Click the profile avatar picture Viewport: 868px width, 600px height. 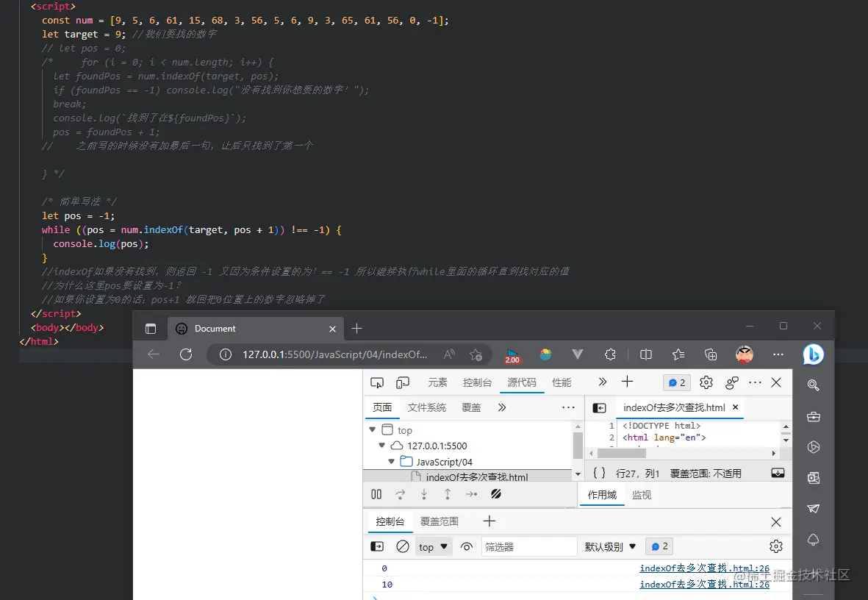click(x=745, y=354)
